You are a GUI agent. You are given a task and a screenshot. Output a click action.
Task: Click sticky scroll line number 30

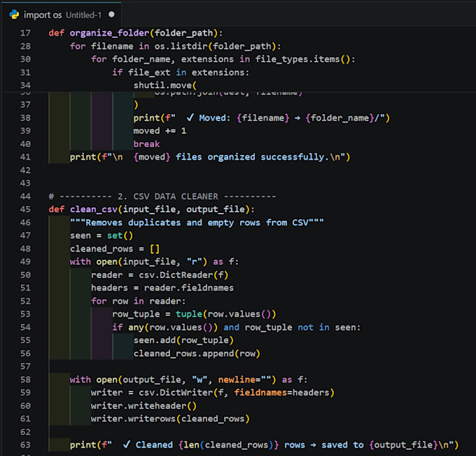(25, 60)
